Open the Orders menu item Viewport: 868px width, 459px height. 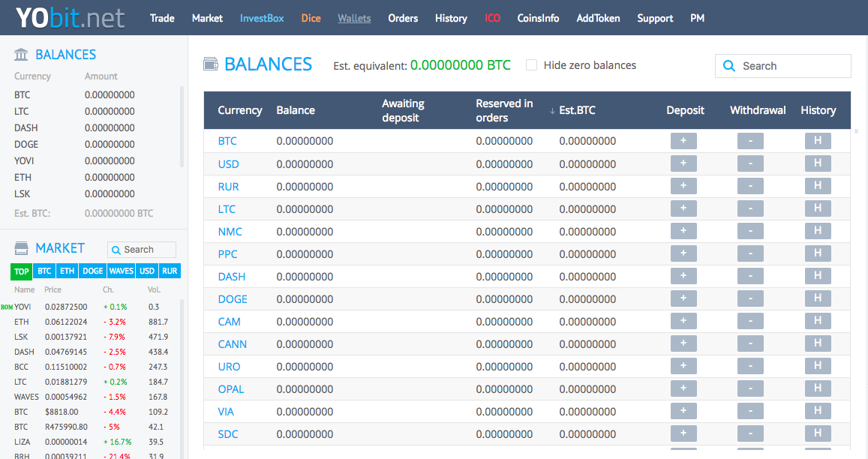coord(403,18)
